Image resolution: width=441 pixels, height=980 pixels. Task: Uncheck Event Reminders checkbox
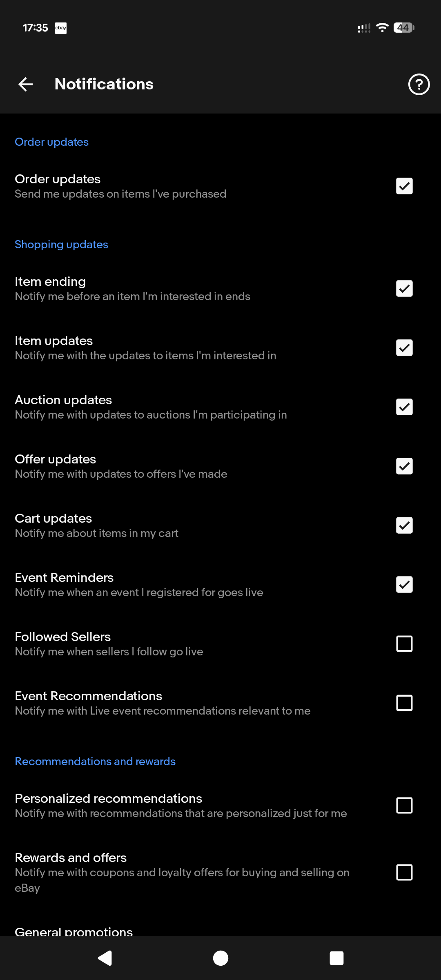tap(404, 585)
